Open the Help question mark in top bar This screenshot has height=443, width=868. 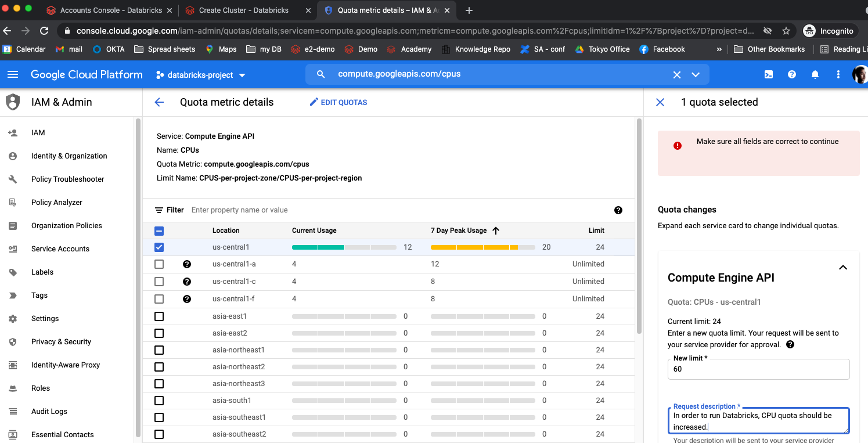point(791,74)
